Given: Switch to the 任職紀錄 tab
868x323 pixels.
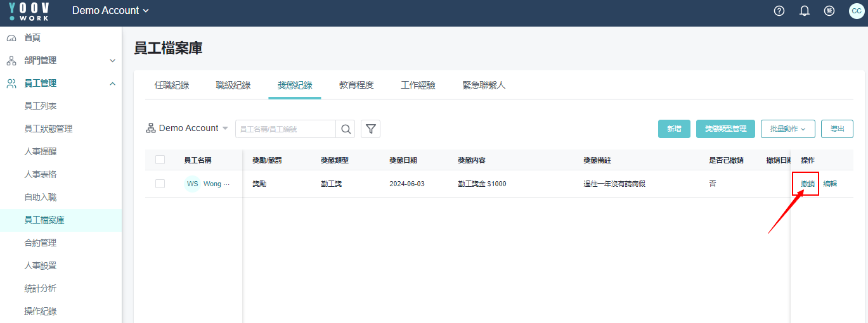Looking at the screenshot, I should tap(172, 85).
